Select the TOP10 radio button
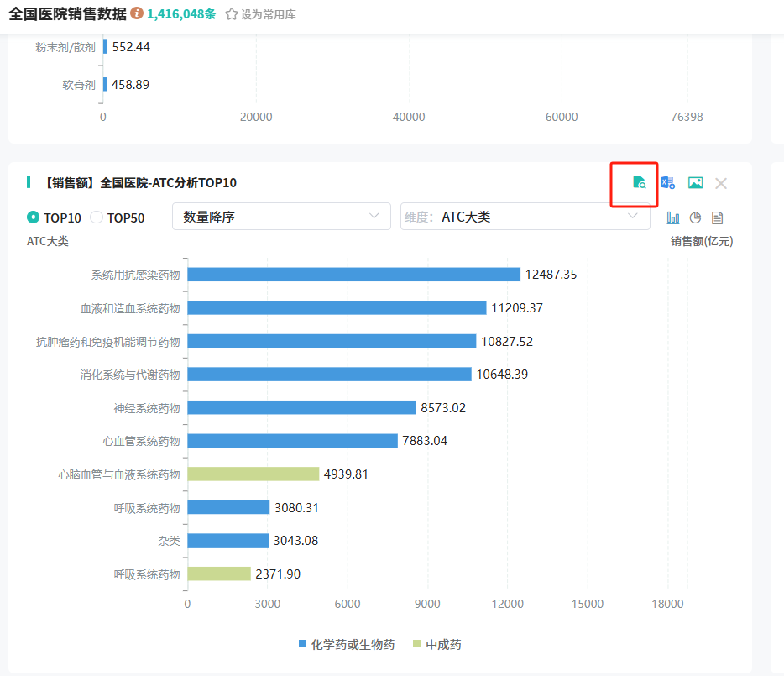The width and height of the screenshot is (784, 676). pyautogui.click(x=34, y=217)
